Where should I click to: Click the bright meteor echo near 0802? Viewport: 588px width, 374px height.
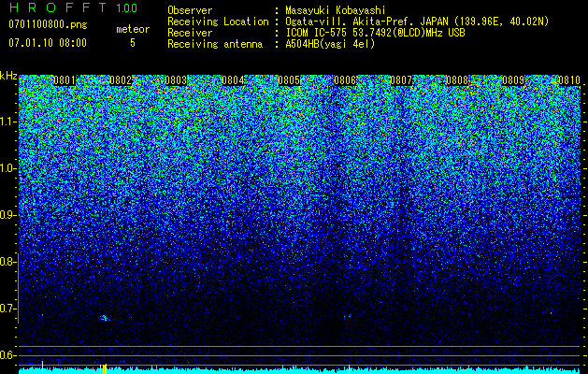pos(105,318)
